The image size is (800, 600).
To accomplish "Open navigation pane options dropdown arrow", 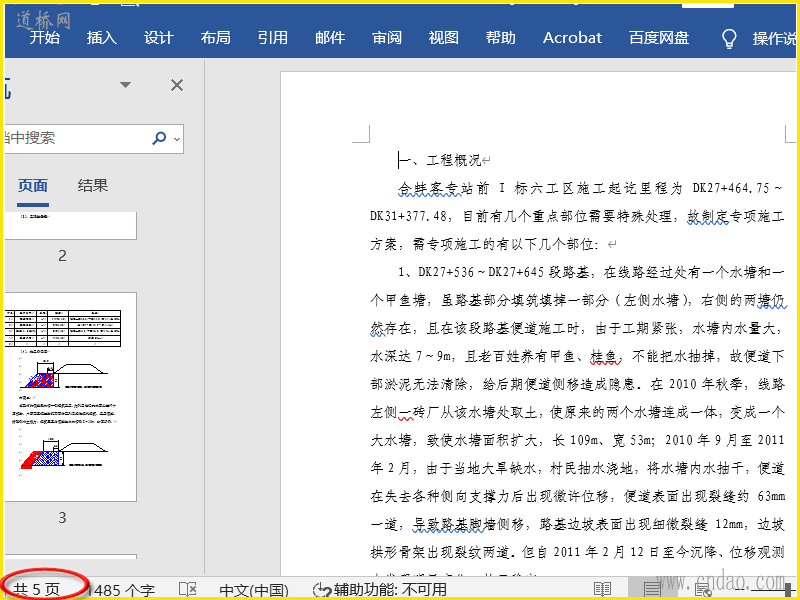I will [x=126, y=85].
